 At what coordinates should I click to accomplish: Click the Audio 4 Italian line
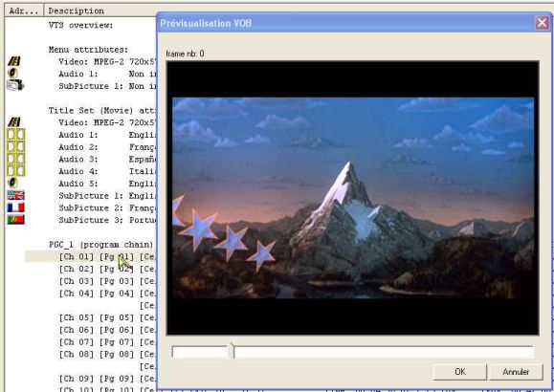[107, 171]
